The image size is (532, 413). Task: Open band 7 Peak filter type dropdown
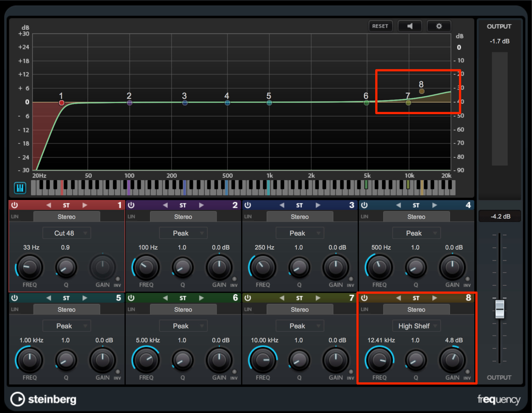300,326
